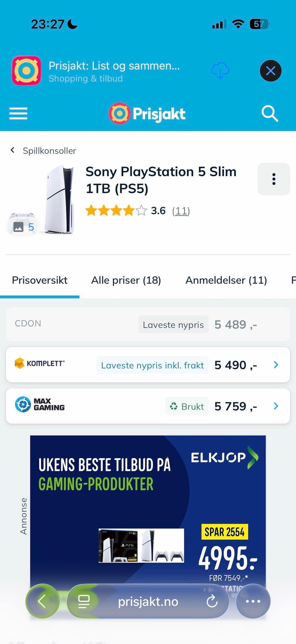Viewport: 296px width, 644px height.
Task: Open the product image gallery badge
Action: pyautogui.click(x=23, y=227)
